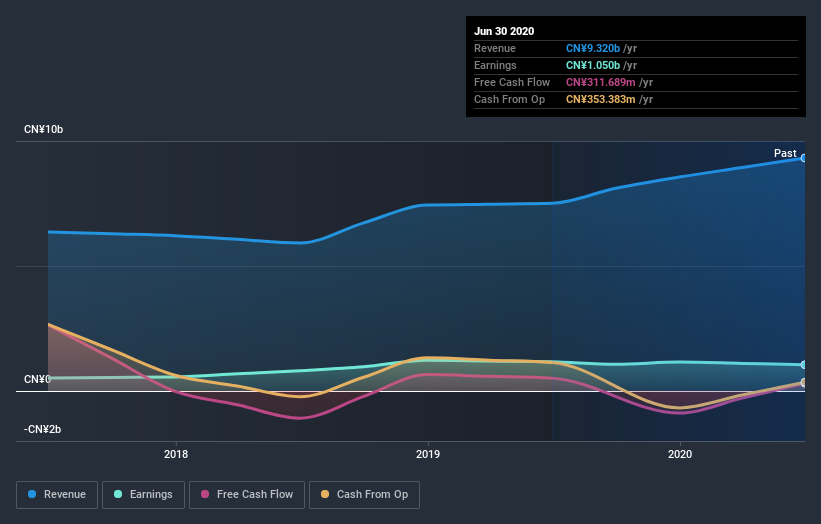Screen dimensions: 821x524
Task: Click the CN¥311.689m free cash flow value
Action: click(601, 82)
